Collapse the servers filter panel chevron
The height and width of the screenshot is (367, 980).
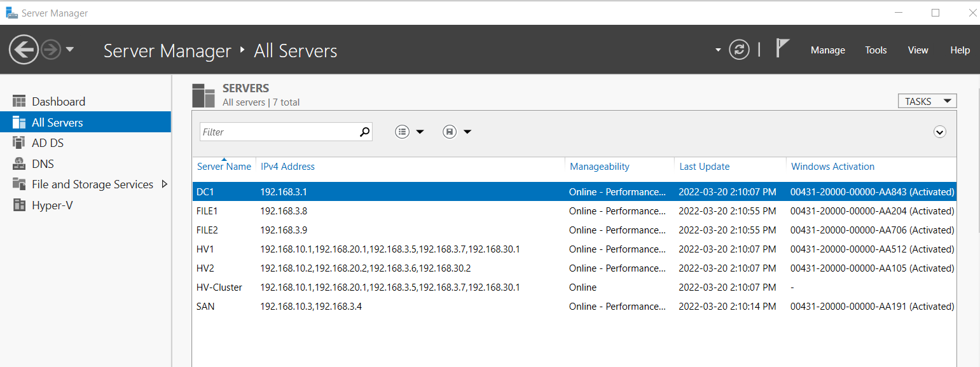click(x=939, y=132)
